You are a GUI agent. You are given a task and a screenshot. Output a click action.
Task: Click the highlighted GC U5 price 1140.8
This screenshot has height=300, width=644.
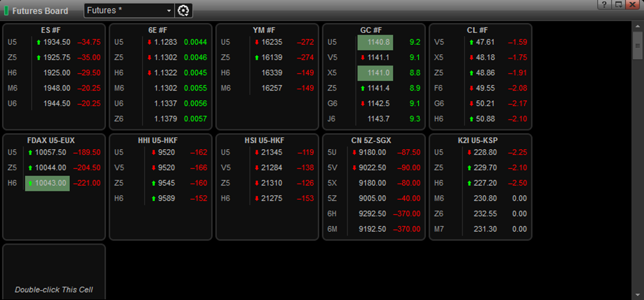point(375,42)
